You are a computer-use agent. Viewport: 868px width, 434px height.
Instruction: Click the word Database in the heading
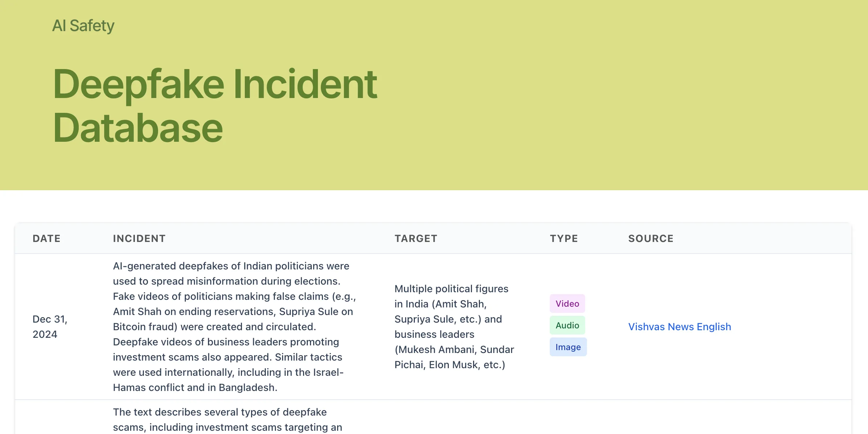(138, 128)
